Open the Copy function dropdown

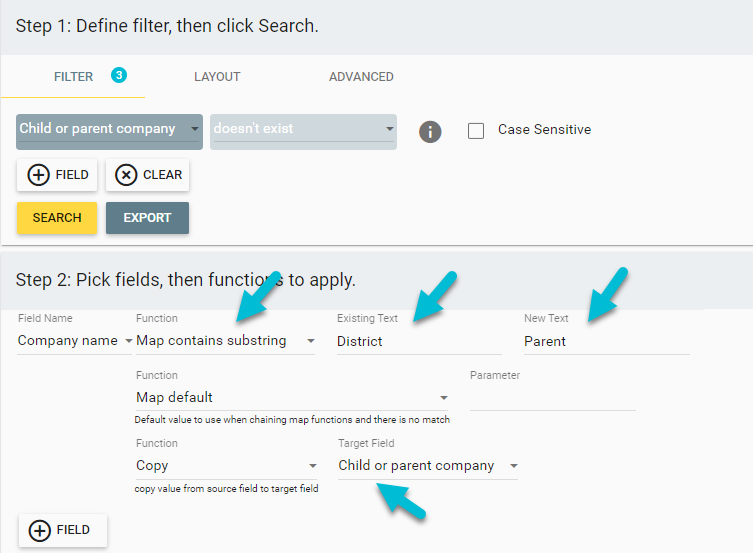226,466
